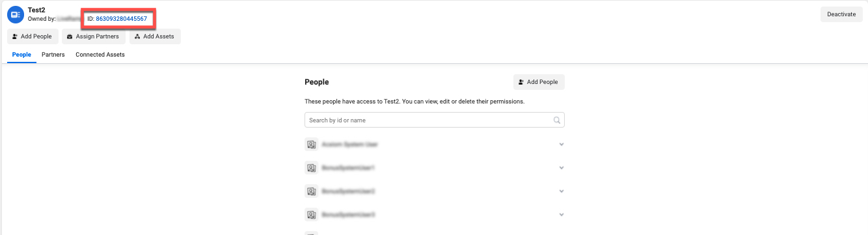The height and width of the screenshot is (235, 868).
Task: Expand the BonusSystemUser3 row chevron
Action: (561, 214)
